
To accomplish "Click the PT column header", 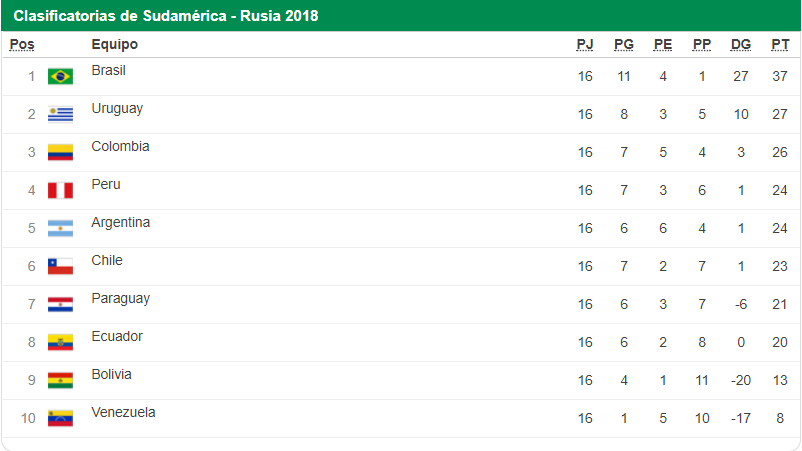I will click(x=780, y=44).
